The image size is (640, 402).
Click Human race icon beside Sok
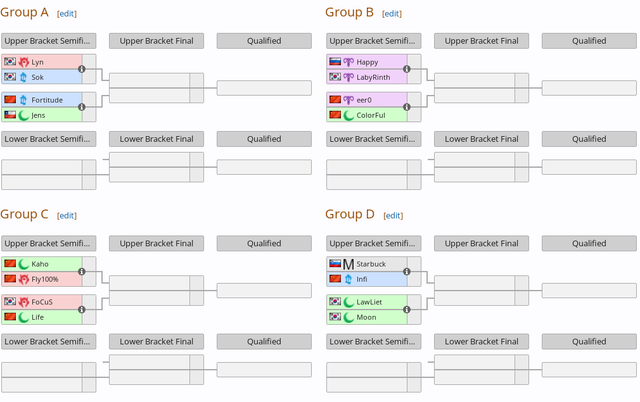click(23, 77)
